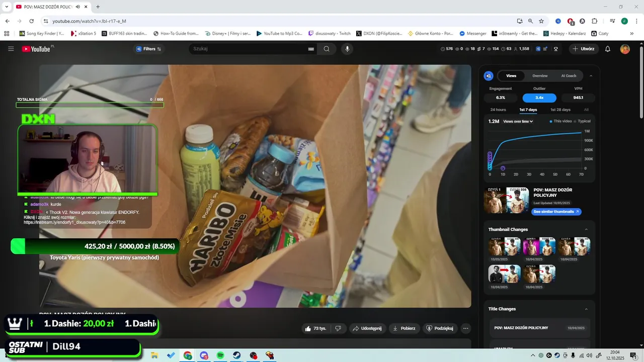Click the Pobierz download button

(x=404, y=328)
